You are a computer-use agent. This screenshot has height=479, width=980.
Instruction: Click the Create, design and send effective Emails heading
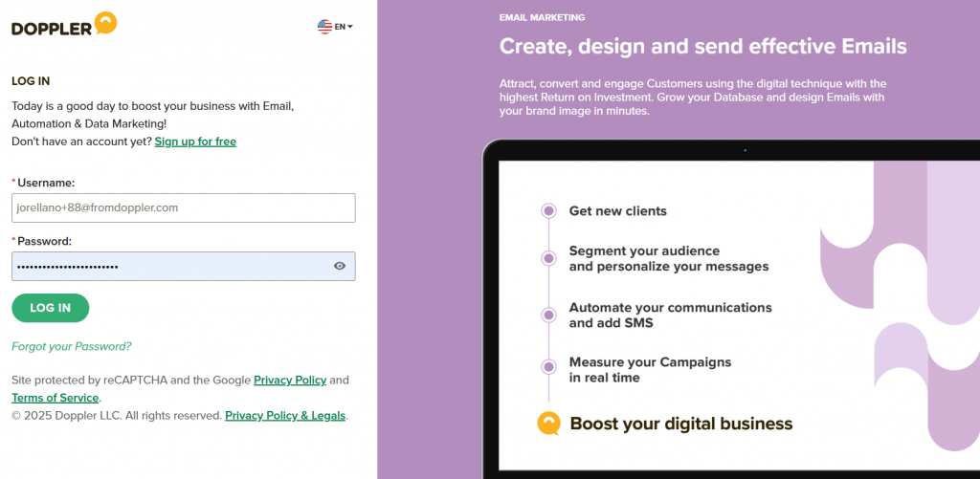pyautogui.click(x=703, y=46)
